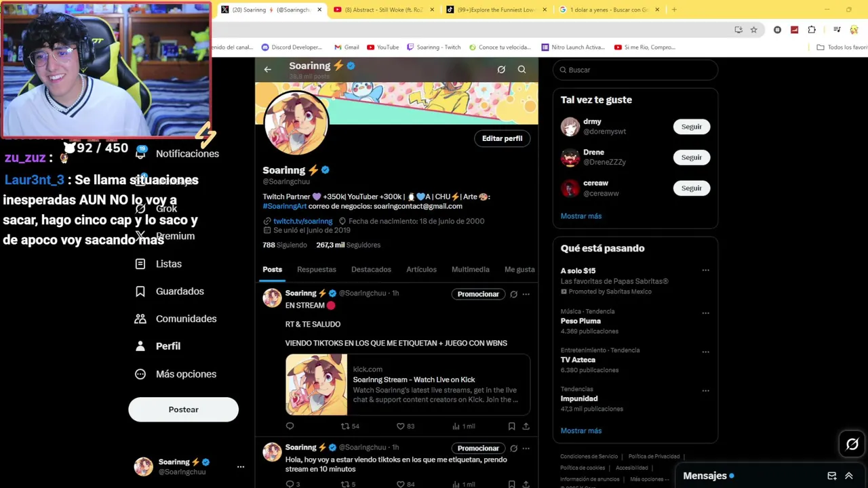Switch to the Google dolar a yenes tab
Viewport: 868px width, 488px height.
pos(609,9)
